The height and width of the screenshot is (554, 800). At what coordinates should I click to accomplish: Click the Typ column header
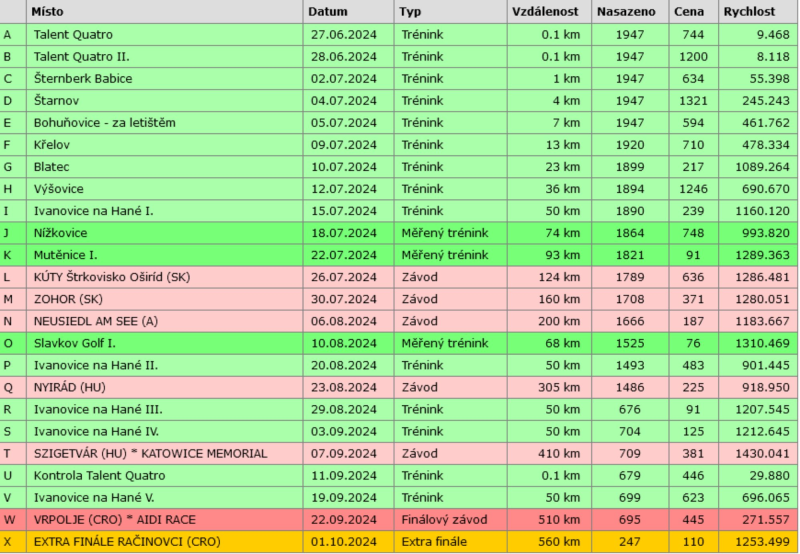pyautogui.click(x=410, y=12)
